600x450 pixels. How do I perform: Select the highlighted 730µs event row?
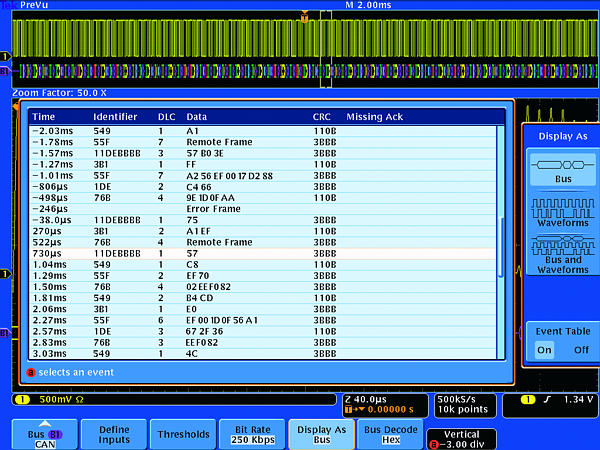click(x=260, y=255)
